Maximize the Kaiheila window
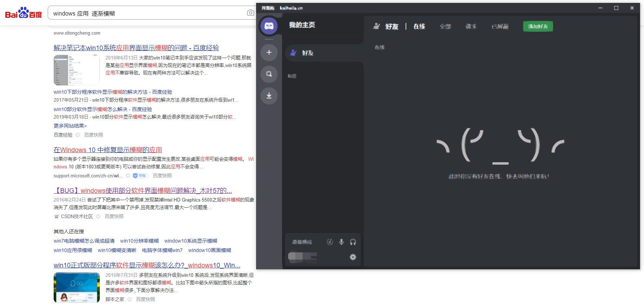This screenshot has height=305, width=644. pyautogui.click(x=616, y=8)
